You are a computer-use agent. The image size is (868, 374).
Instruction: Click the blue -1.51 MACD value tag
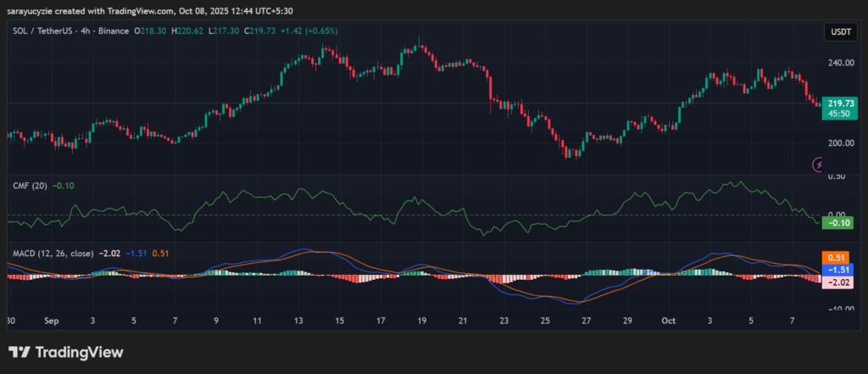tap(837, 269)
